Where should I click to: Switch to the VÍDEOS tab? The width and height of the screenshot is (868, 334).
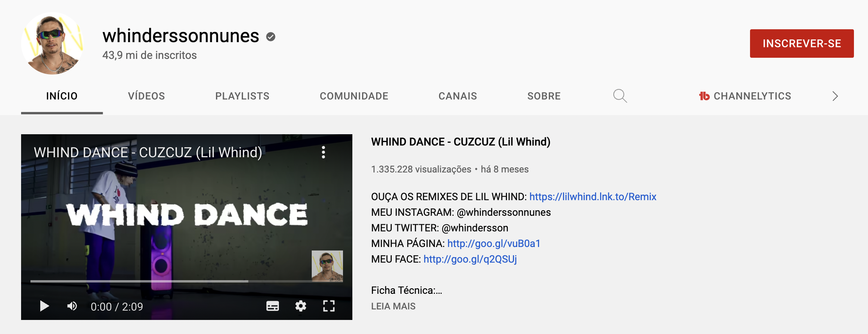[146, 96]
